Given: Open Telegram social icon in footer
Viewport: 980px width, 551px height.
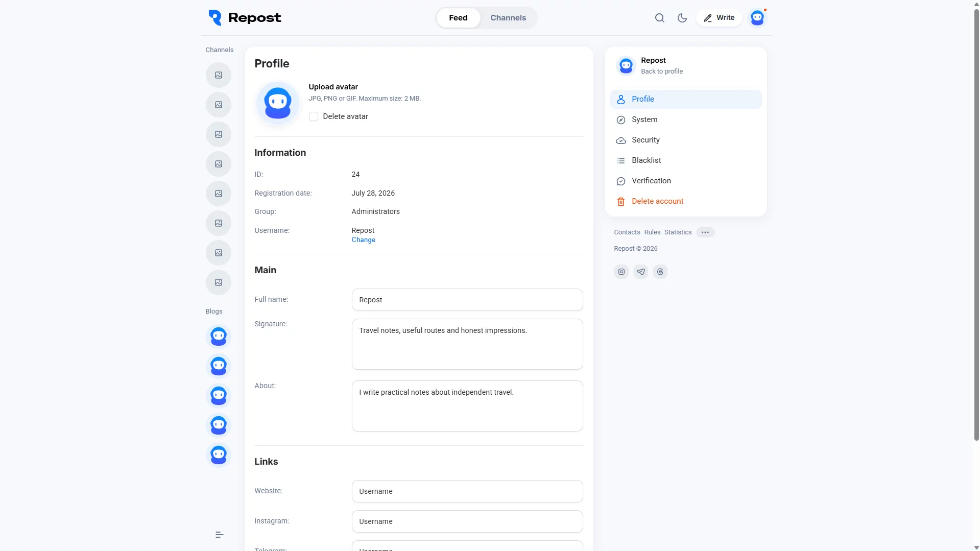Looking at the screenshot, I should coord(641,272).
